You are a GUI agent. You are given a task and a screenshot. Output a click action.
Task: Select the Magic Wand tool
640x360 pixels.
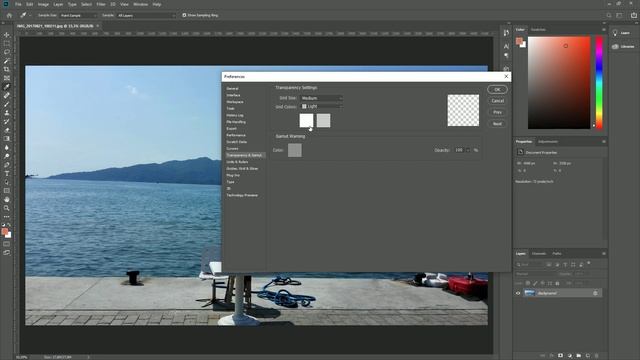point(7,61)
